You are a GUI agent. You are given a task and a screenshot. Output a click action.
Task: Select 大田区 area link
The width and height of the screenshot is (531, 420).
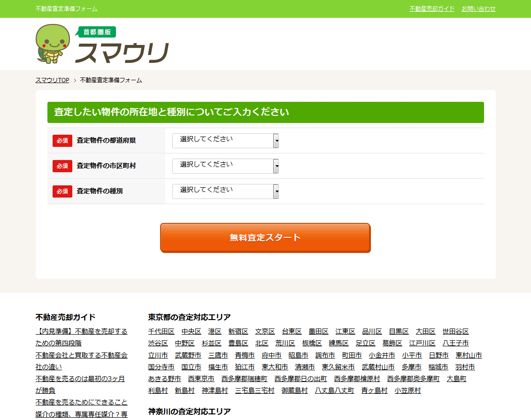425,331
